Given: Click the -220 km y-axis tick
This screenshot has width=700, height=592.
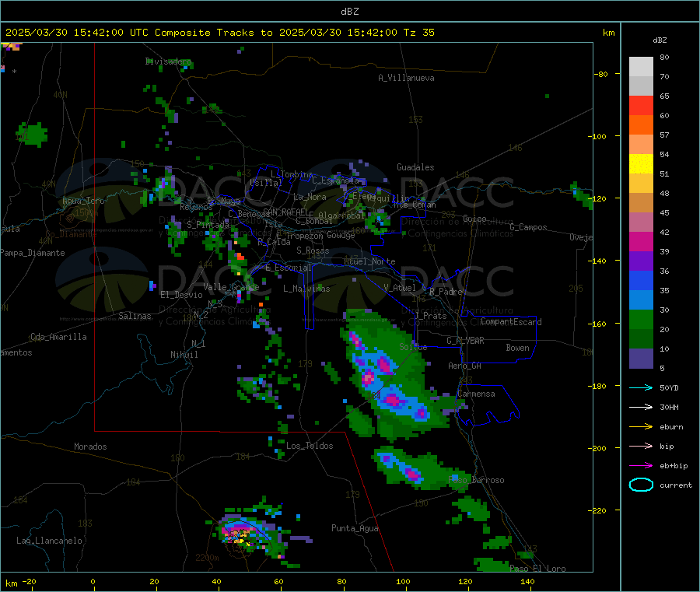Looking at the screenshot, I should (x=599, y=511).
